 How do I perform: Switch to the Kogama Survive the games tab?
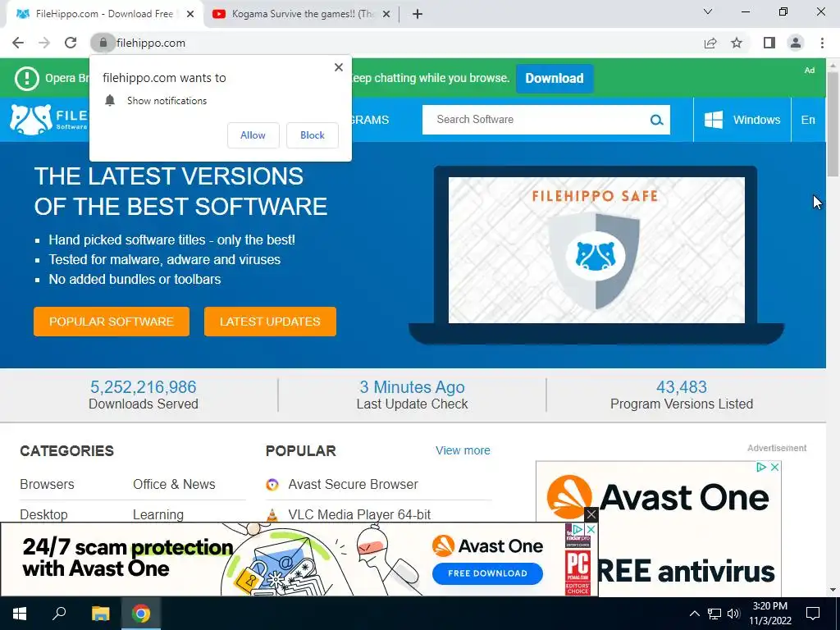click(303, 14)
